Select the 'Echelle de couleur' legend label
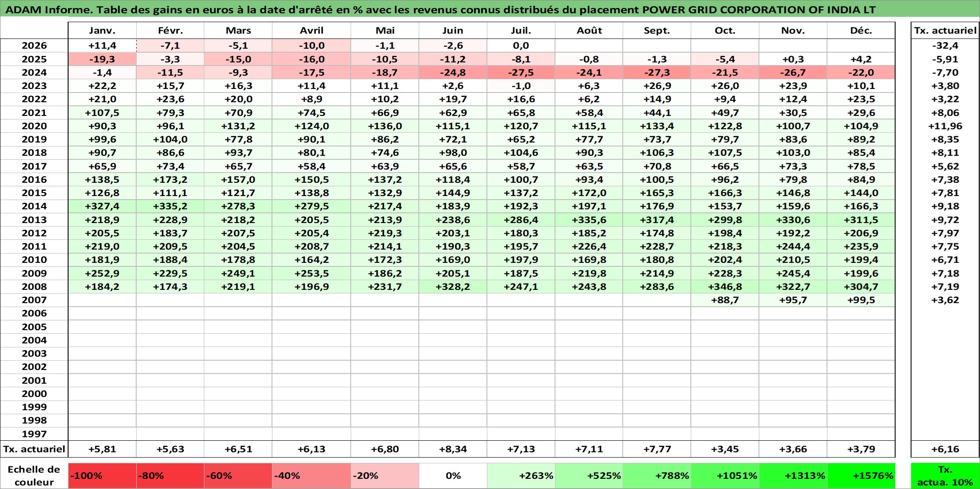This screenshot has height=489, width=980. pyautogui.click(x=34, y=476)
